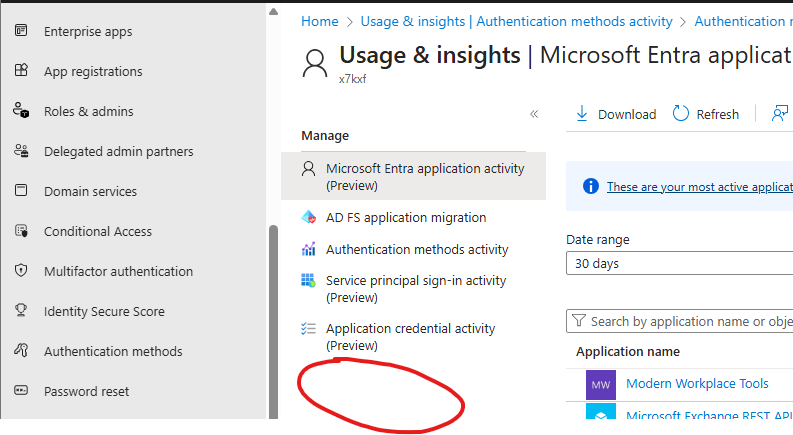Open Enterprise apps in the sidebar

tap(88, 31)
